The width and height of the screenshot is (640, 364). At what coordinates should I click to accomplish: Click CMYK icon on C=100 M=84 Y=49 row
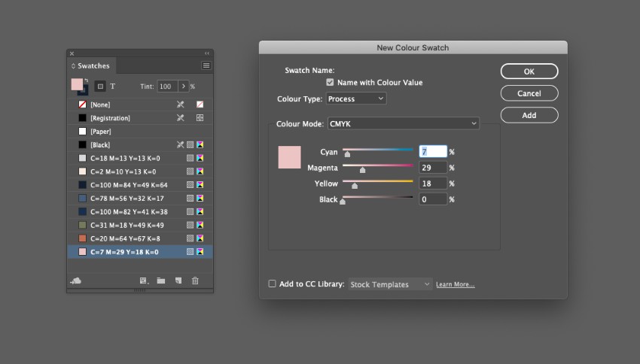click(200, 185)
